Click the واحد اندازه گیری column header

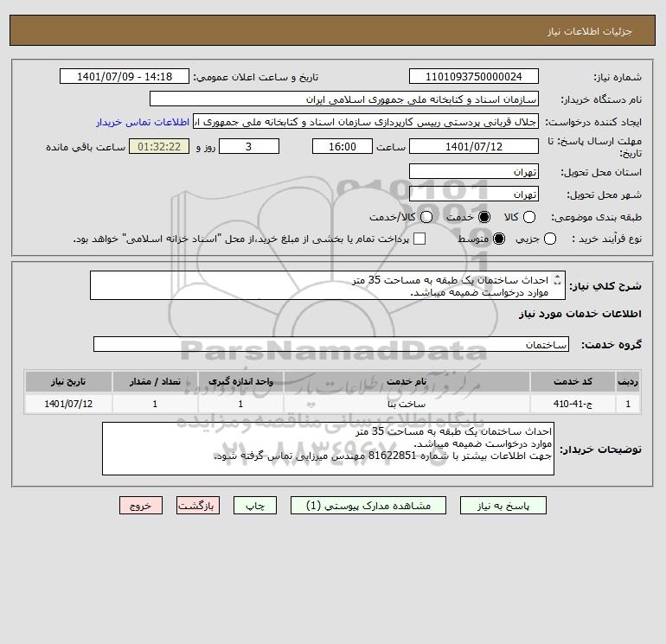tap(240, 381)
